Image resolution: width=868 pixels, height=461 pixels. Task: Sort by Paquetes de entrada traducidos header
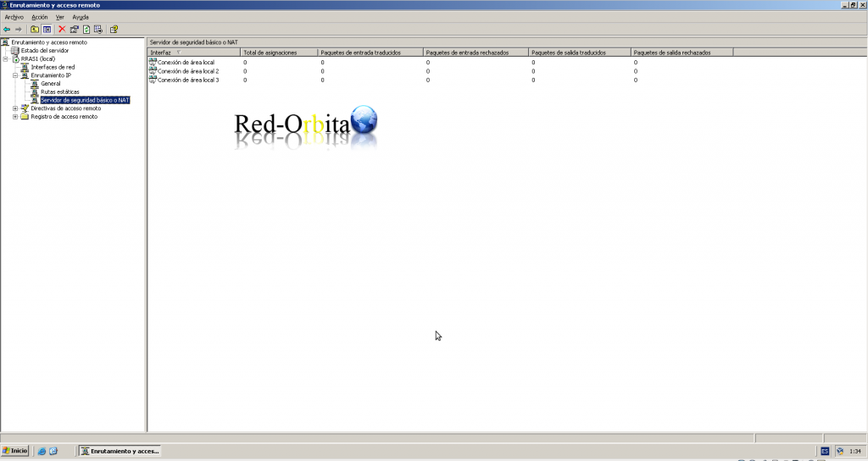[370, 53]
